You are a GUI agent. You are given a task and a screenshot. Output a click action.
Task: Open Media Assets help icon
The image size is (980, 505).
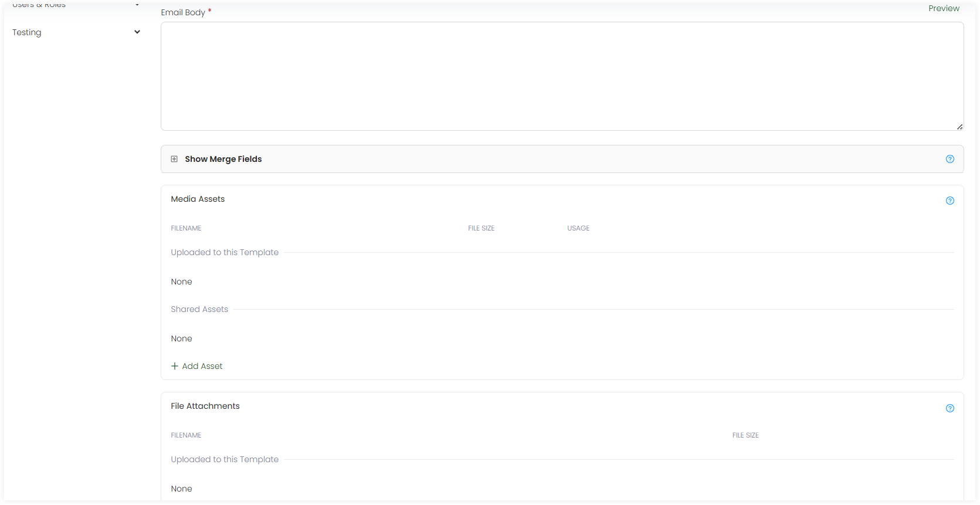(950, 201)
